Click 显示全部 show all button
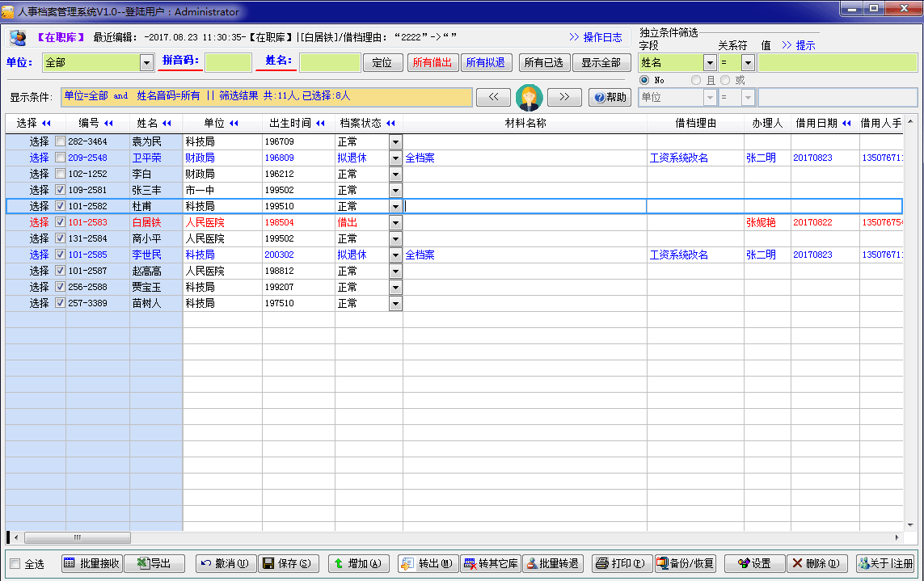The height and width of the screenshot is (581, 924). click(x=601, y=62)
